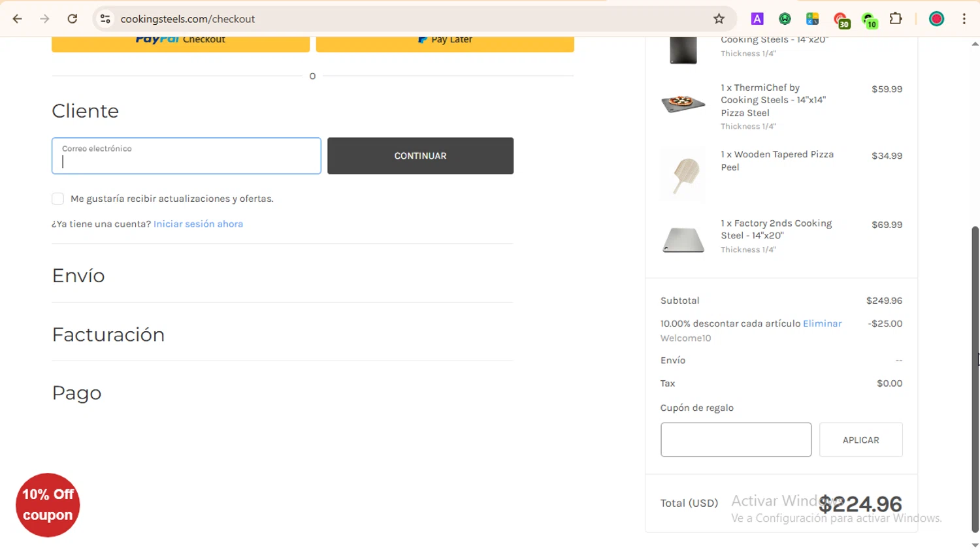
Task: Pay with PayPal Checkout button
Action: click(180, 43)
